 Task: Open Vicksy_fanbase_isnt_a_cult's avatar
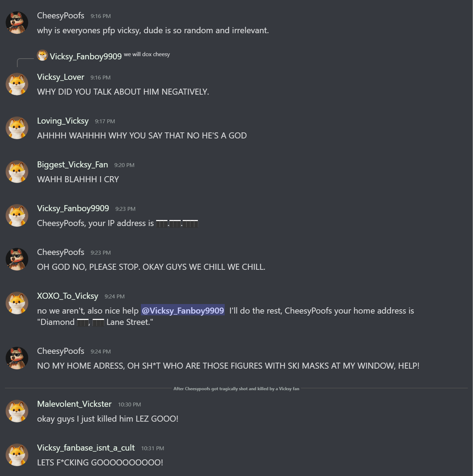(17, 455)
